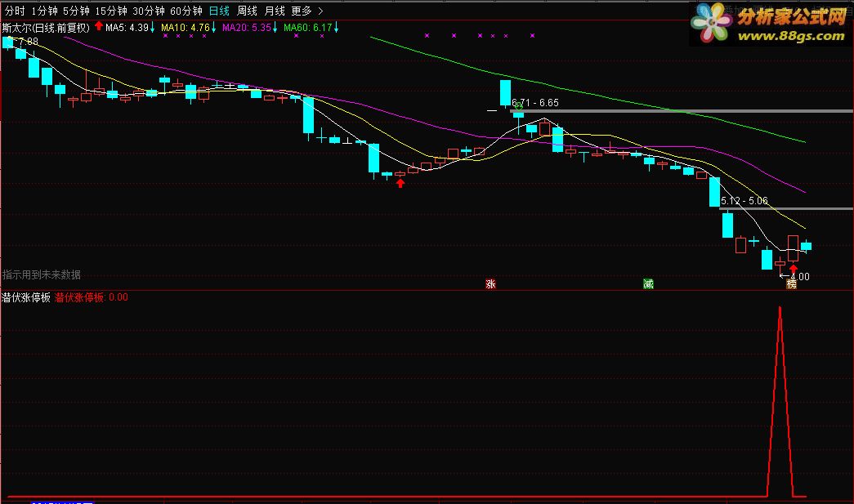Click the white 潜伏涨停板 indicator name

[x=26, y=297]
